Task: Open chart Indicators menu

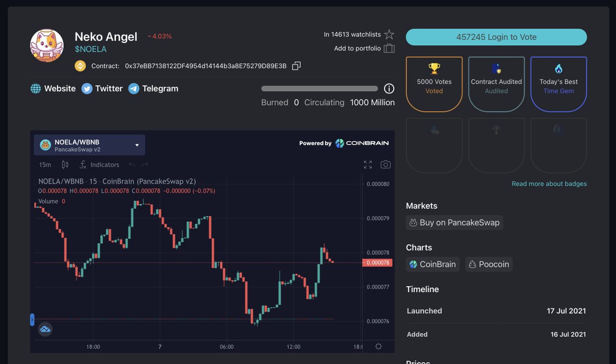Action: (x=99, y=165)
